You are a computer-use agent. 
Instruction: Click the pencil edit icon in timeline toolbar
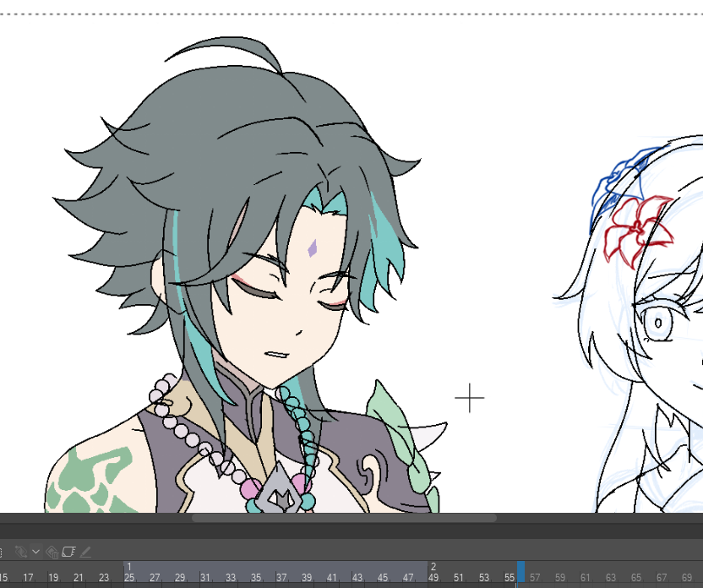[85, 552]
